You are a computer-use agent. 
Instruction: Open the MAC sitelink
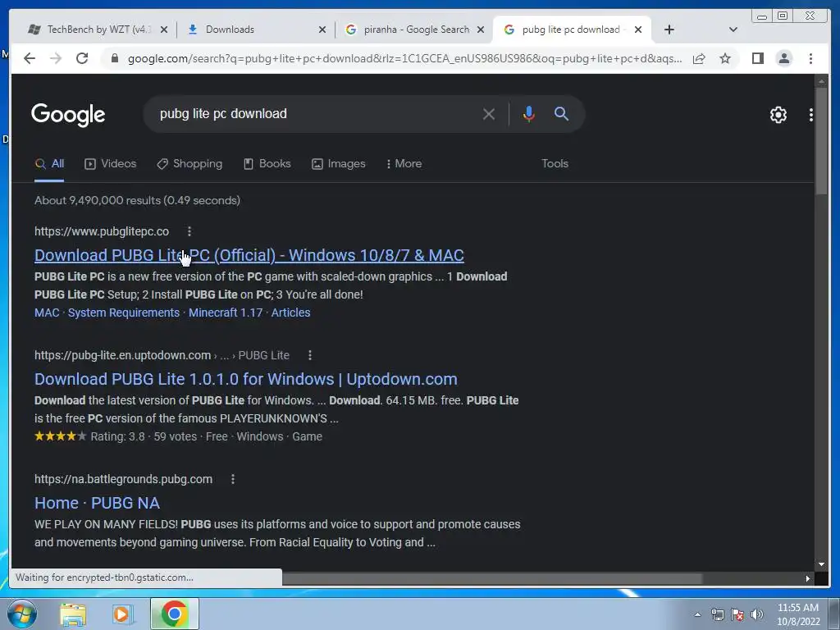coord(47,313)
